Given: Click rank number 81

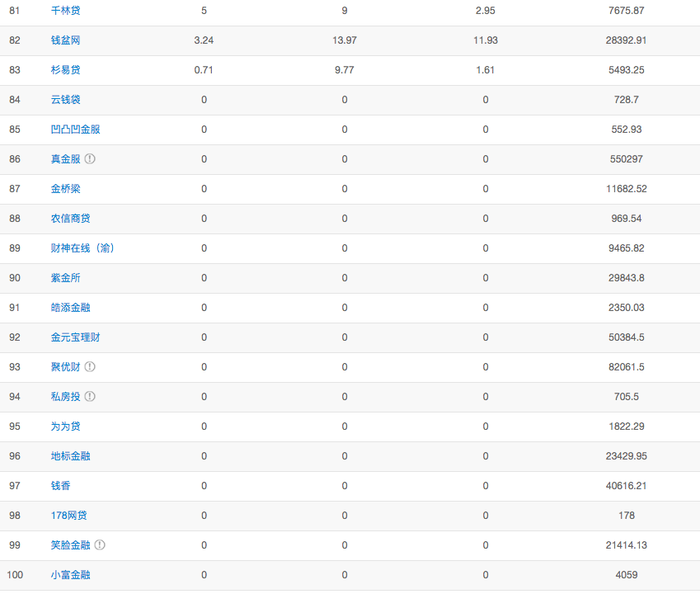Looking at the screenshot, I should pos(15,10).
